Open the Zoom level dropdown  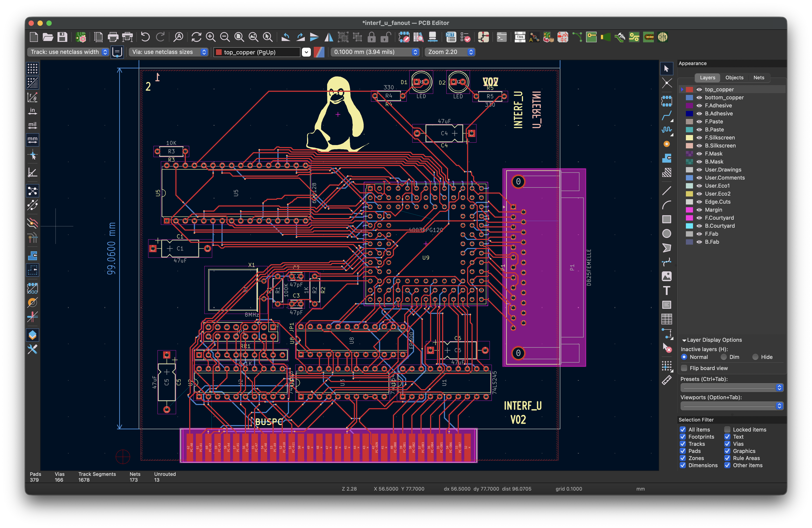471,52
